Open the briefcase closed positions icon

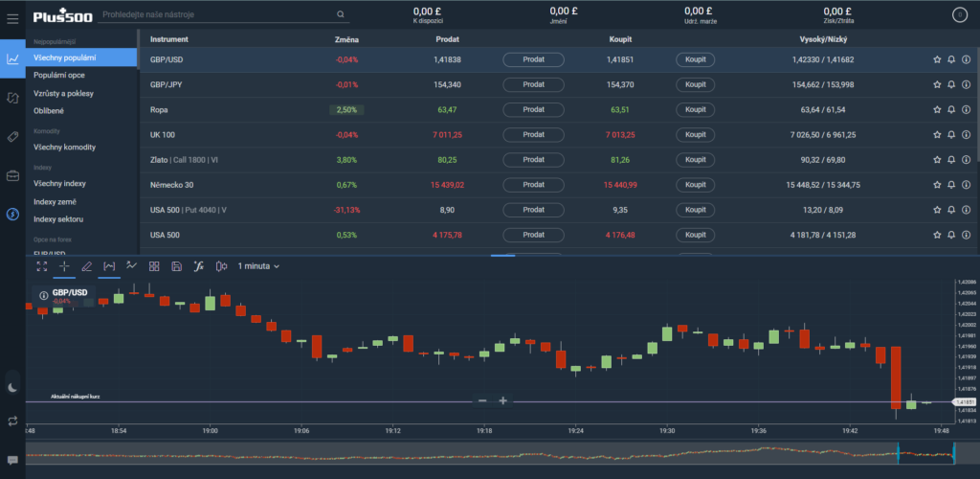tap(12, 175)
